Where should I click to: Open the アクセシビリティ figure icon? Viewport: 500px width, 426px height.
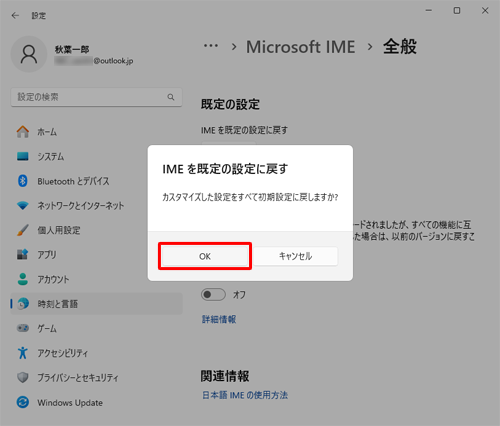pos(23,353)
